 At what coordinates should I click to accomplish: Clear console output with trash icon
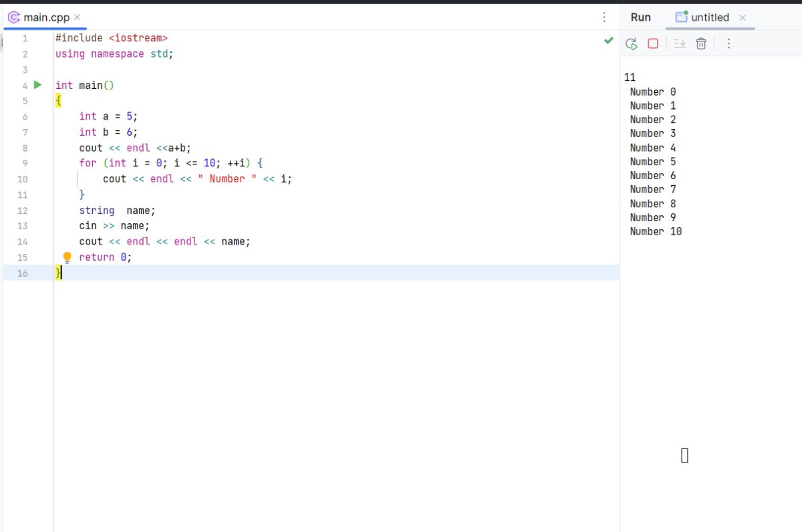701,43
